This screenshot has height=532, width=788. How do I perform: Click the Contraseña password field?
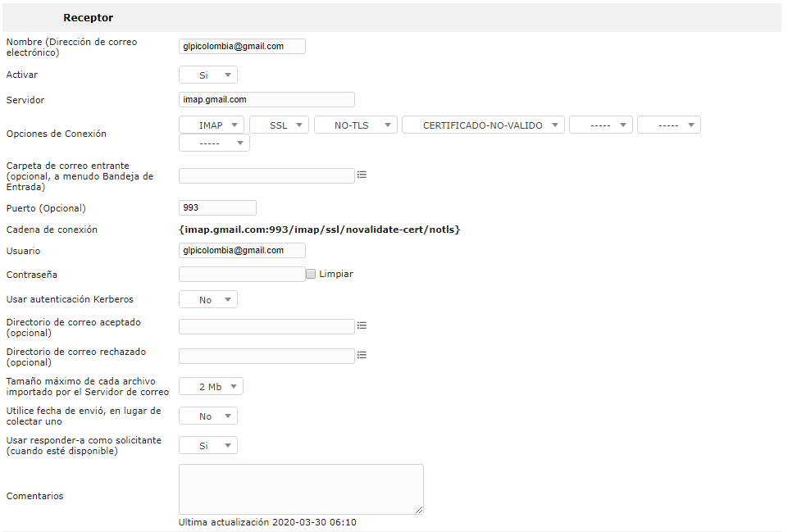(x=242, y=275)
